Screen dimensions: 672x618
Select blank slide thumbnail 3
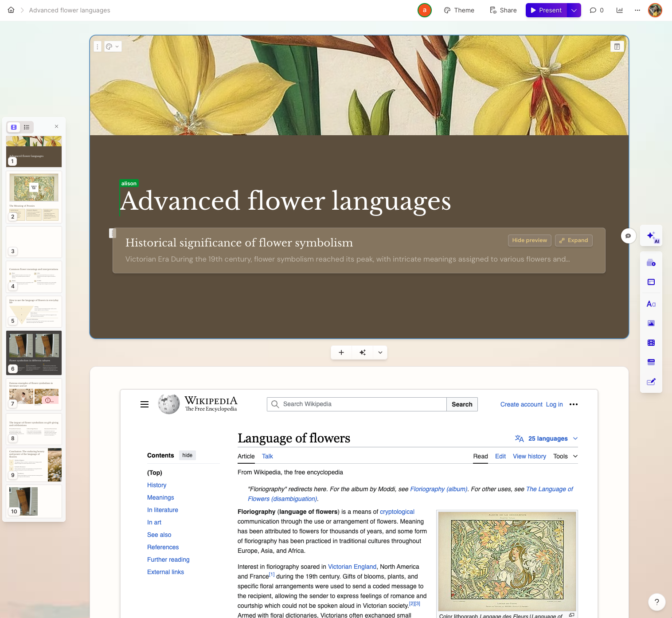(34, 242)
